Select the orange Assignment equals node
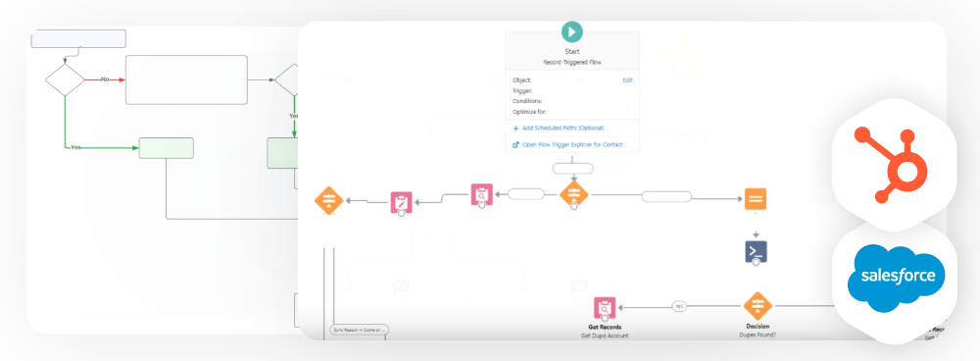 tap(755, 199)
